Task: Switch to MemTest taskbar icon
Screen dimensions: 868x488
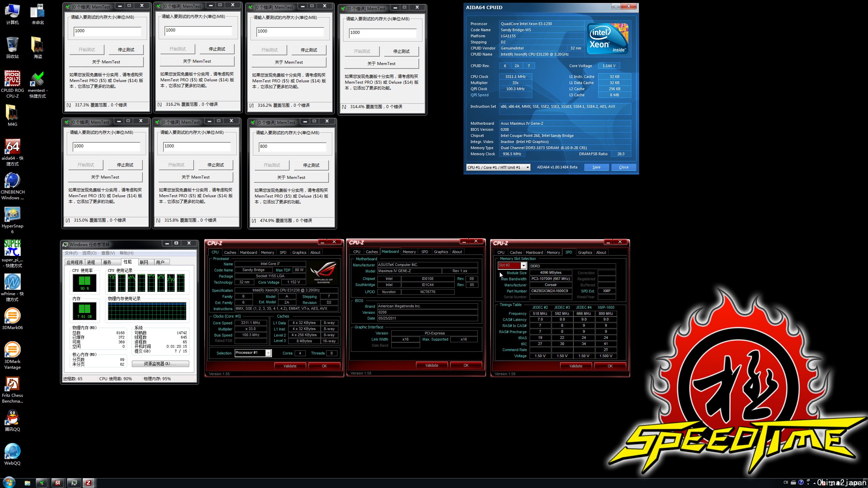Action: (42, 483)
